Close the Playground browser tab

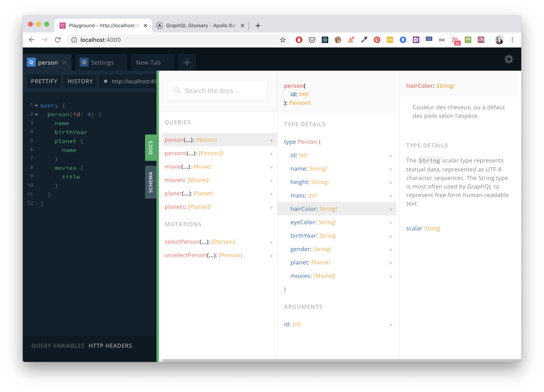[146, 26]
